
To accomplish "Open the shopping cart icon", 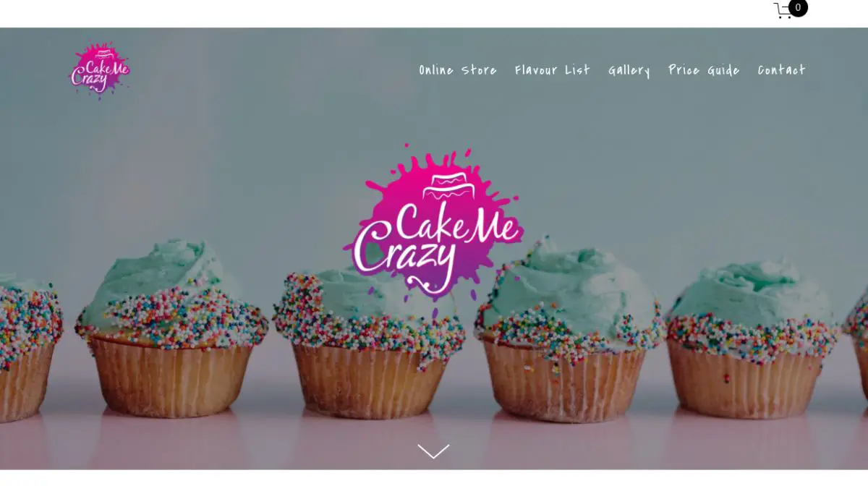I will 783,11.
